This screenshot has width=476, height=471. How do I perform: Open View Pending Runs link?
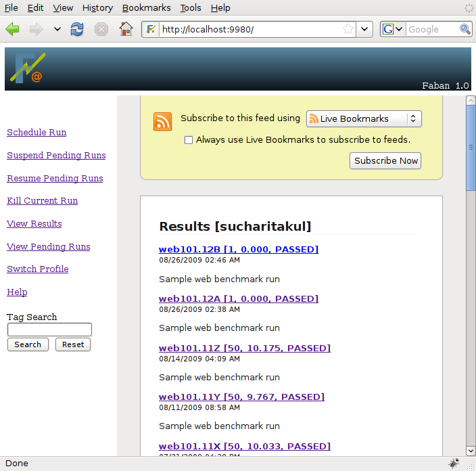(x=49, y=246)
